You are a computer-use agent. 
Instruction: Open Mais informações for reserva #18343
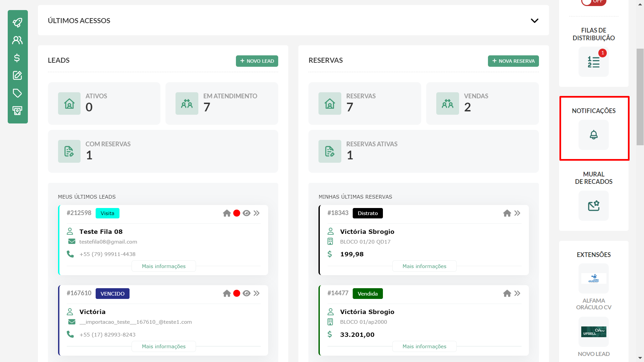(x=425, y=266)
